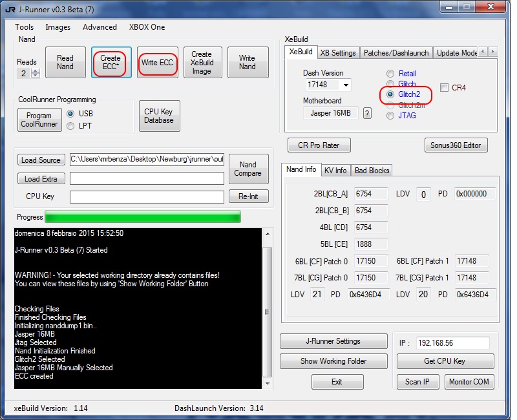The height and width of the screenshot is (420, 517).
Task: Open the Create XeBuild Image tool
Action: [x=202, y=62]
